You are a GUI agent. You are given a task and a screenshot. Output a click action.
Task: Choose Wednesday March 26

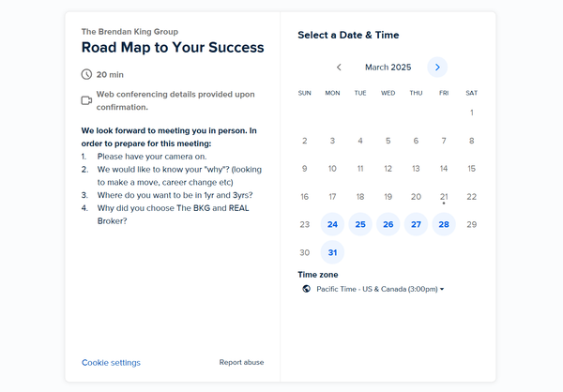coord(388,224)
